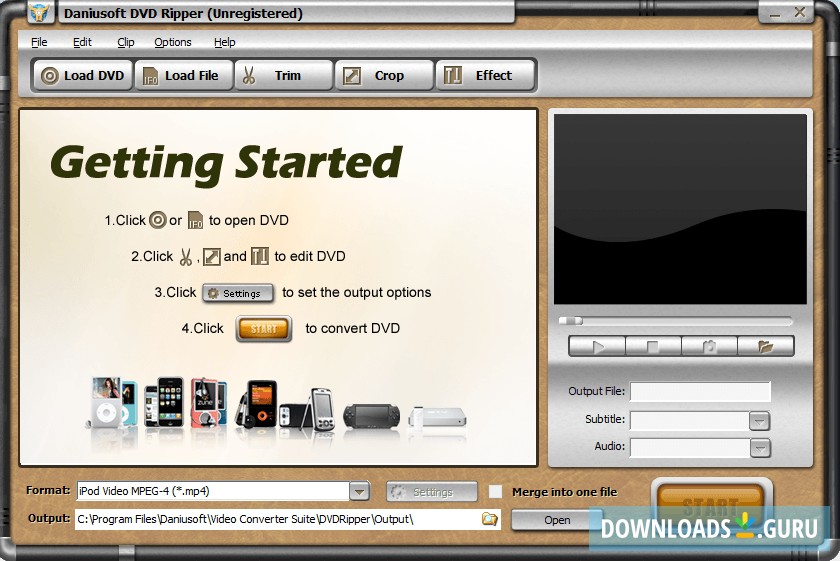The width and height of the screenshot is (840, 561).
Task: Click the effect icon in step 2
Action: (x=260, y=257)
